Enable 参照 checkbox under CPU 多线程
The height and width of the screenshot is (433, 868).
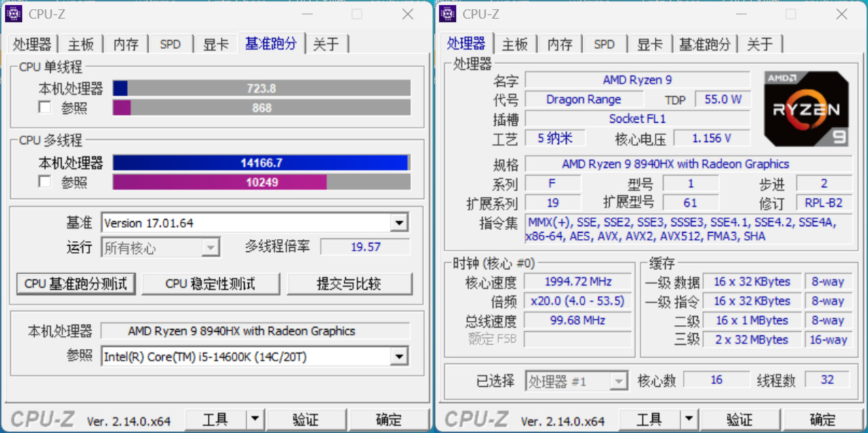pyautogui.click(x=45, y=181)
